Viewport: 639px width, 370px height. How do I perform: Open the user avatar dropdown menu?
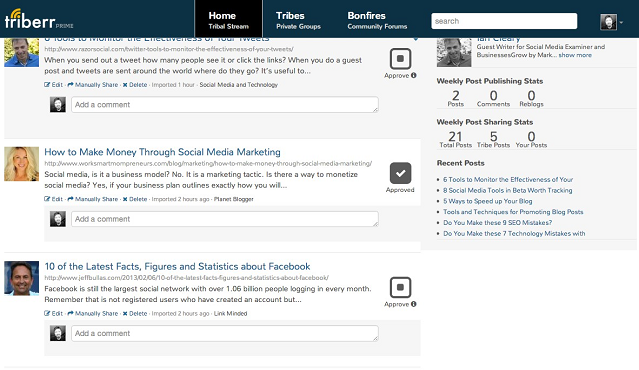point(611,22)
